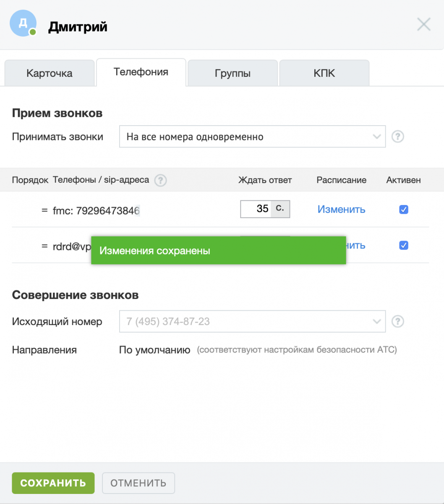Click help icon next to Телефоны / sip-адреса
Image resolution: width=444 pixels, height=504 pixels.
(x=160, y=181)
